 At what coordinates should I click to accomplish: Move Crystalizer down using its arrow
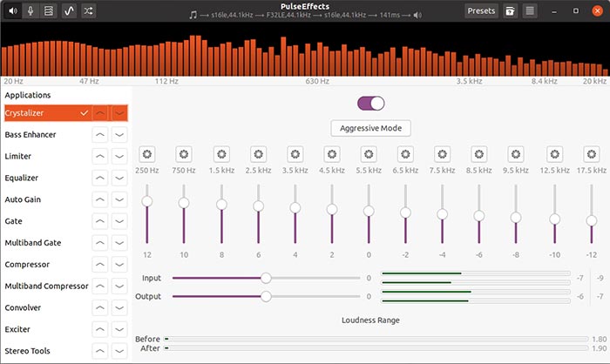click(x=119, y=113)
